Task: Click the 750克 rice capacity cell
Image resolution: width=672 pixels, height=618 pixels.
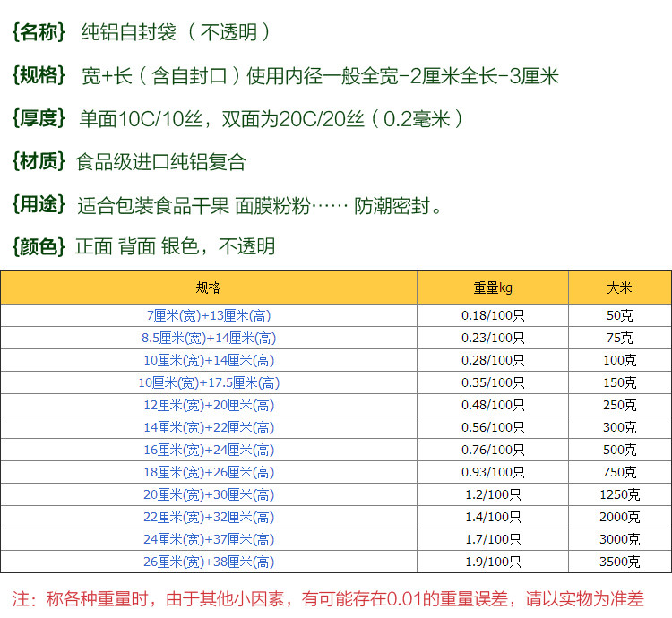Action: coord(620,472)
